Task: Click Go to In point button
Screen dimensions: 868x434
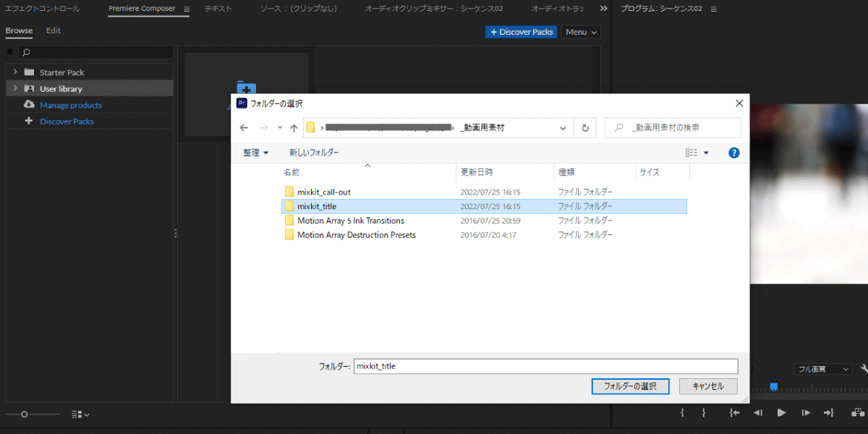Action: tap(735, 413)
